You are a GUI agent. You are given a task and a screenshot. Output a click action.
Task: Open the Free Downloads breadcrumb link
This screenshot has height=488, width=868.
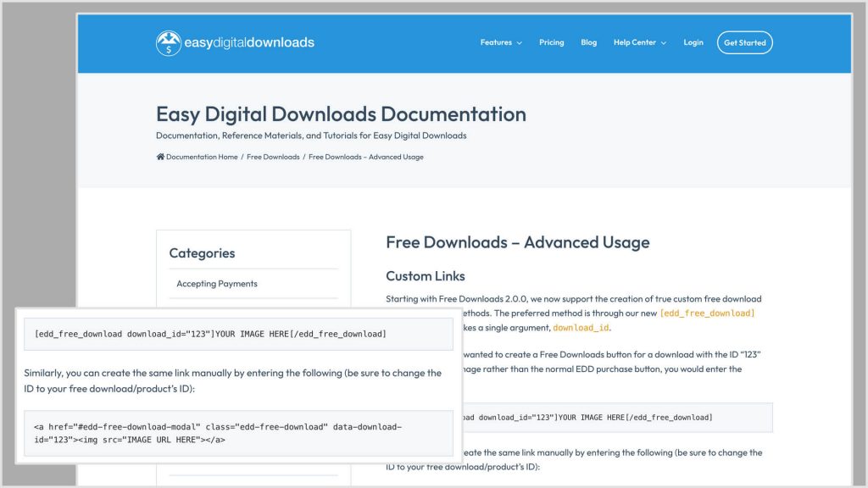click(x=273, y=157)
